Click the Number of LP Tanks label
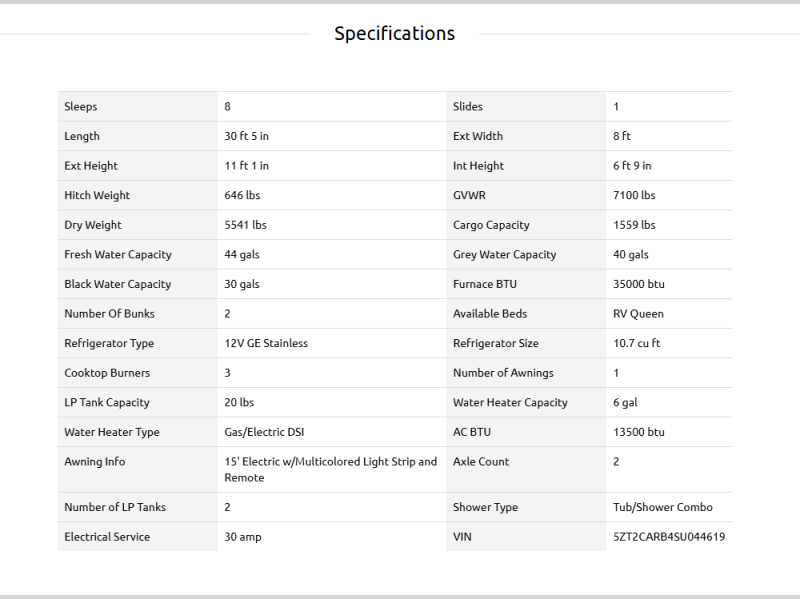This screenshot has width=800, height=599. [115, 507]
